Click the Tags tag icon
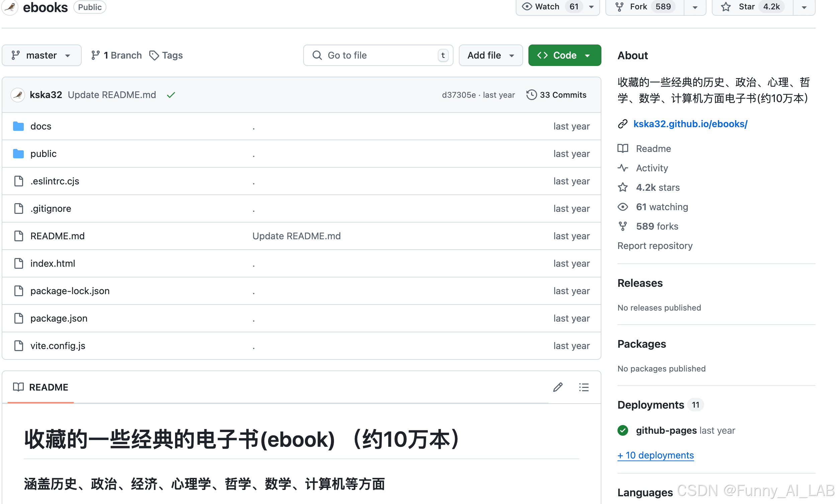The width and height of the screenshot is (836, 504). (154, 55)
